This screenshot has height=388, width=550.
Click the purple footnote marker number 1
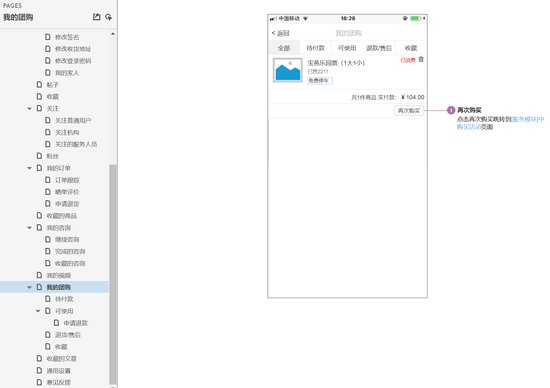(x=451, y=110)
